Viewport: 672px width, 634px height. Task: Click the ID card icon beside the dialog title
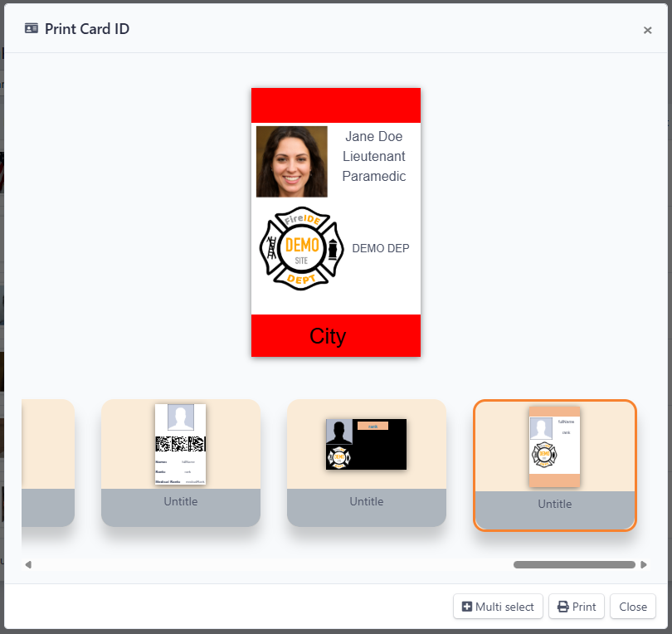coord(32,28)
